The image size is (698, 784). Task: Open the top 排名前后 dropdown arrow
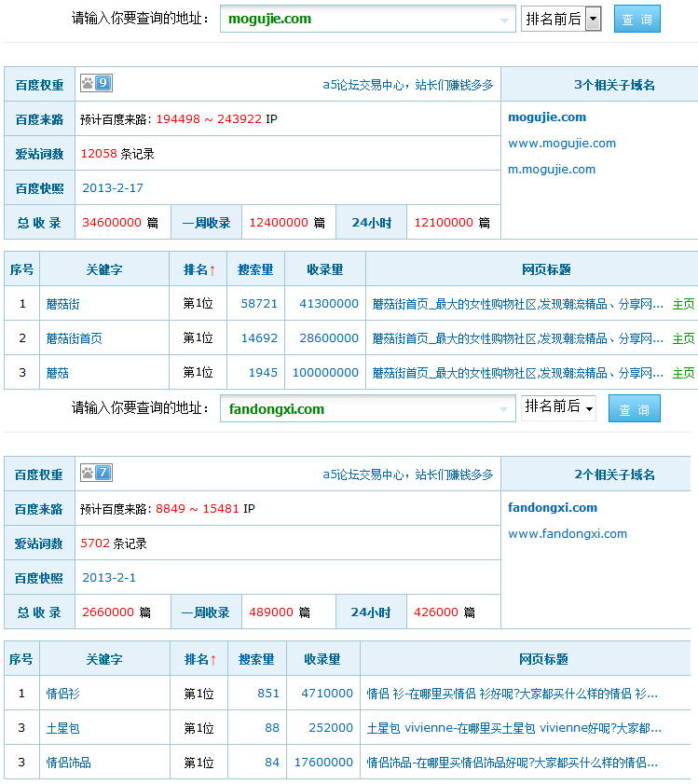click(x=593, y=19)
